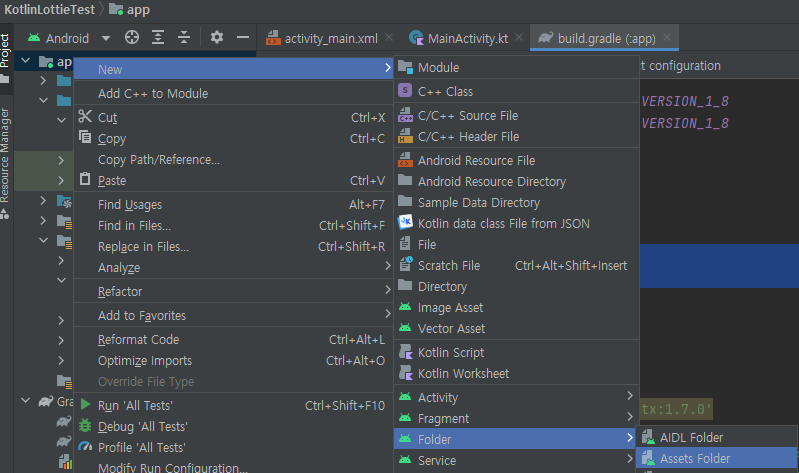Open the Android view selector dropdown
Screen dimensions: 799x473
69,38
